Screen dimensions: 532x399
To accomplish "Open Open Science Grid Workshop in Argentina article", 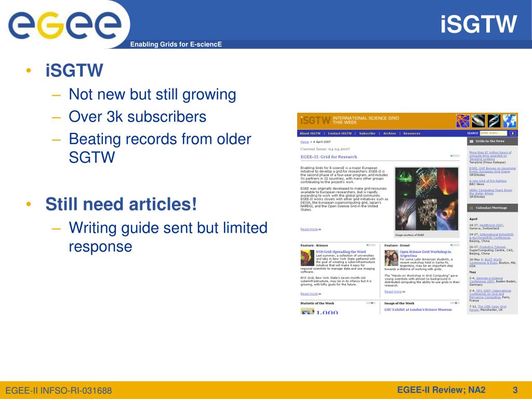I will click(x=425, y=254).
